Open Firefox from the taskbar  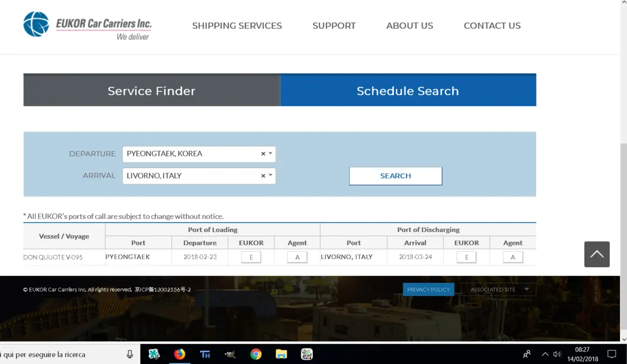click(179, 354)
